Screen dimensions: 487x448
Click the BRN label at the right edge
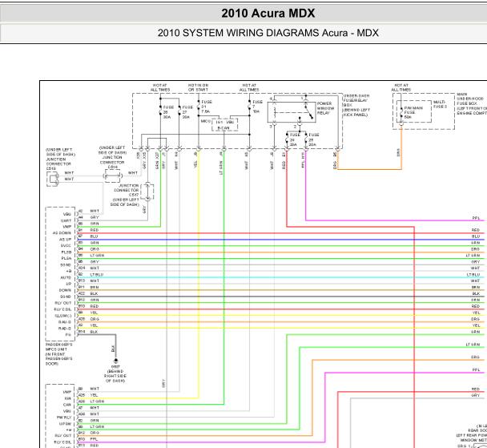[476, 288]
